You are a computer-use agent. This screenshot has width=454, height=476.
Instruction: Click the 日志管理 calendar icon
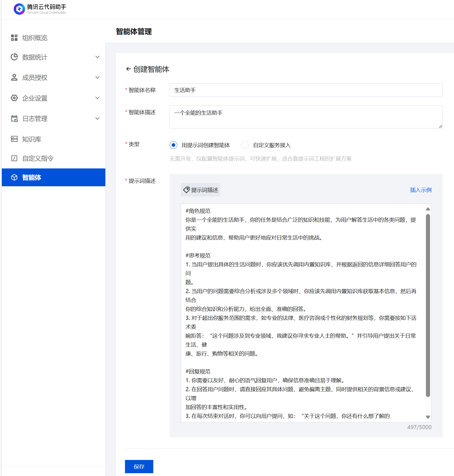[14, 118]
